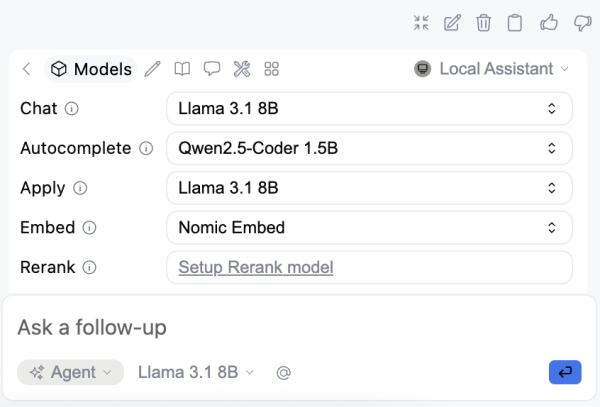
Task: Open the speech bubble prompts icon
Action: pos(211,69)
